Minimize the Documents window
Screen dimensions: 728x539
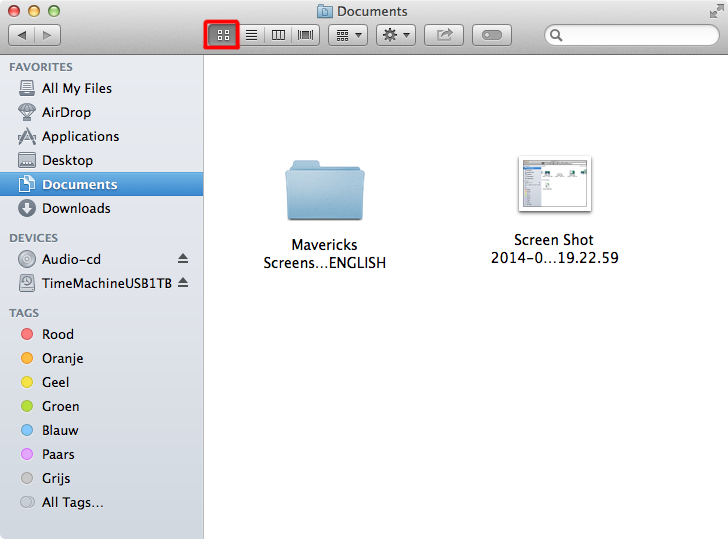pos(34,11)
